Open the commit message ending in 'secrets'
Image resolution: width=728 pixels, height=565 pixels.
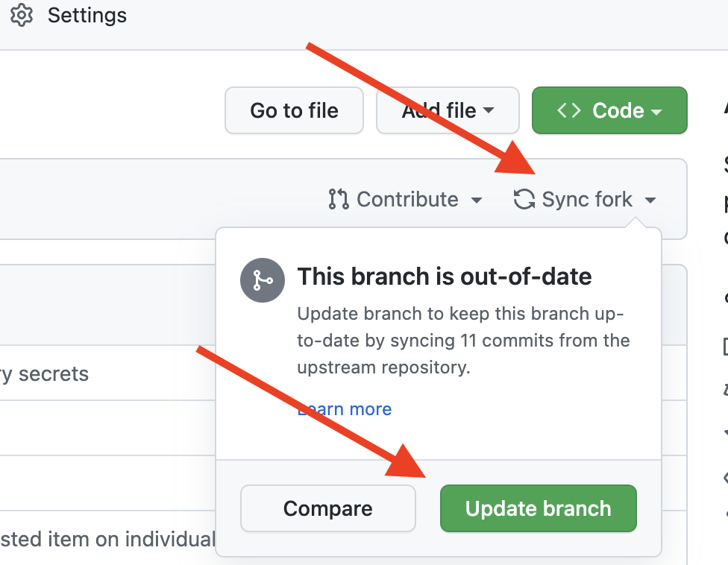45,373
